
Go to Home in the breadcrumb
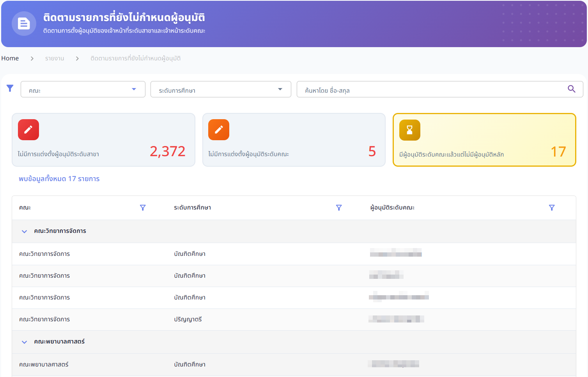pos(10,58)
